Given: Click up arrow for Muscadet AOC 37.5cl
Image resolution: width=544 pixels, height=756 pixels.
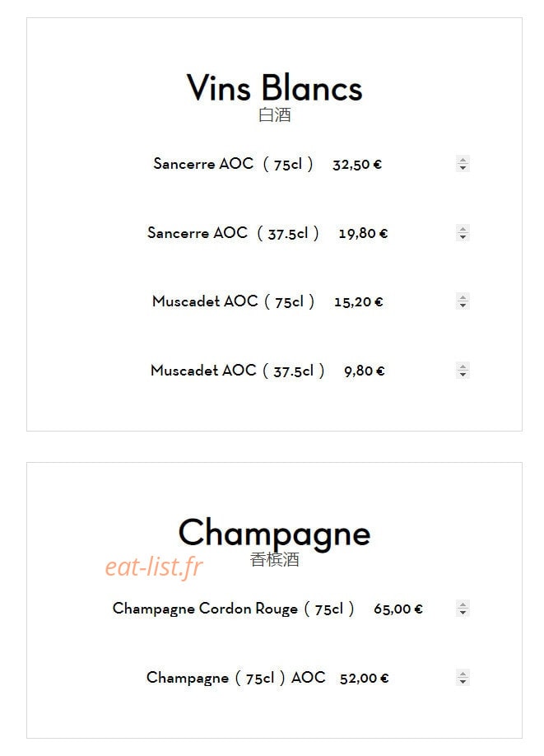Looking at the screenshot, I should click(x=463, y=367).
